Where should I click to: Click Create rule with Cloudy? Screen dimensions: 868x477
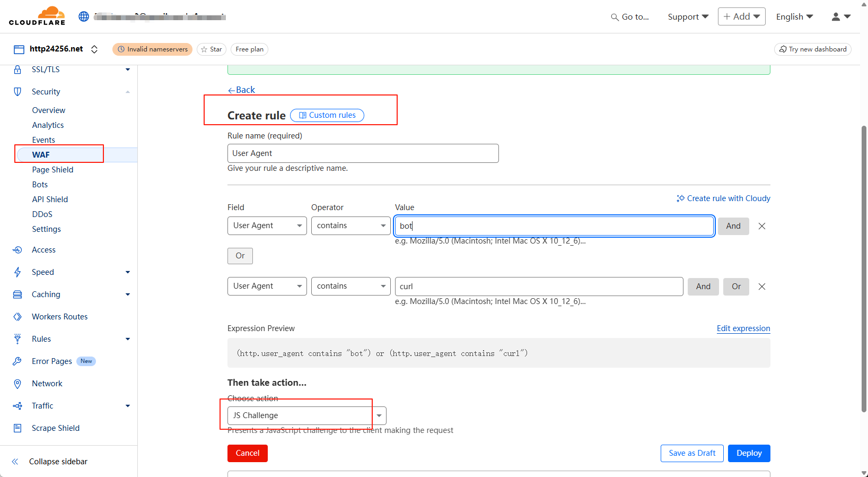[x=723, y=198]
